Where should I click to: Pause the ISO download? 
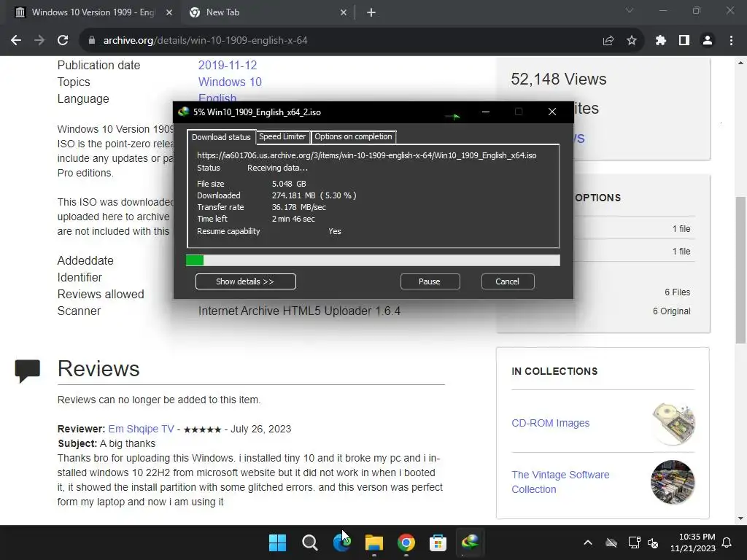click(x=430, y=281)
